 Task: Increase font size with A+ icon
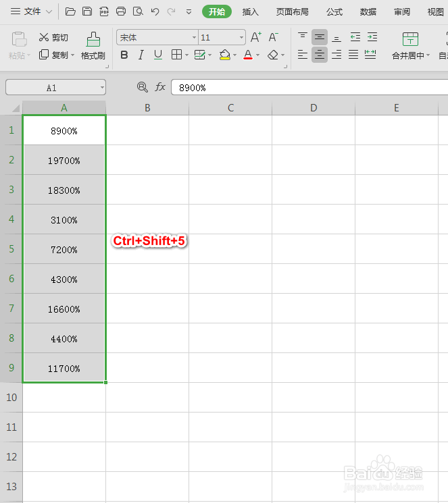[x=256, y=37]
